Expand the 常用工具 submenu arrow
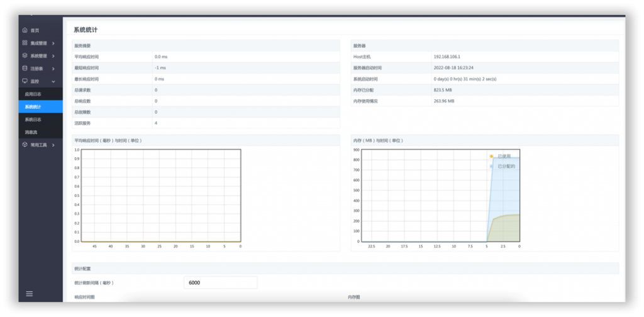 point(53,145)
